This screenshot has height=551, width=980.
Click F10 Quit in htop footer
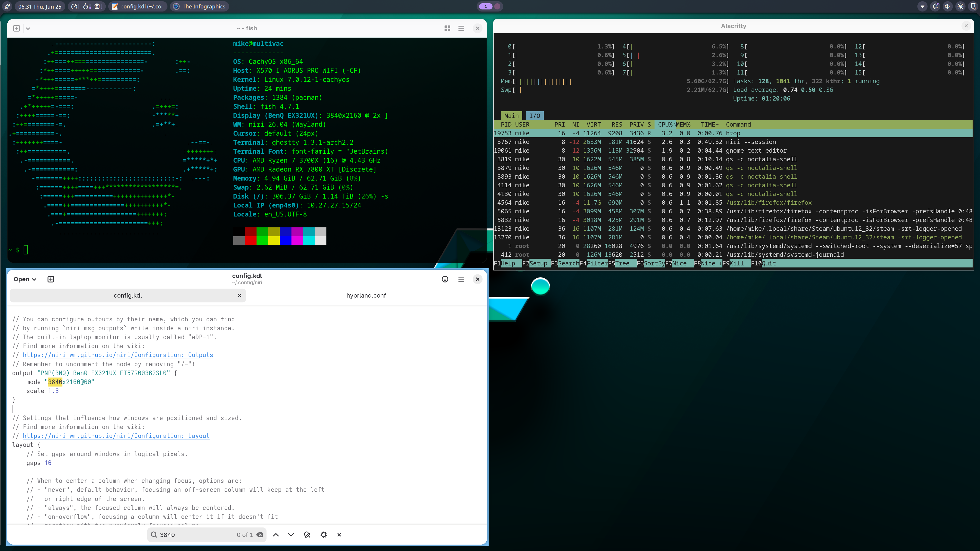[x=763, y=263]
